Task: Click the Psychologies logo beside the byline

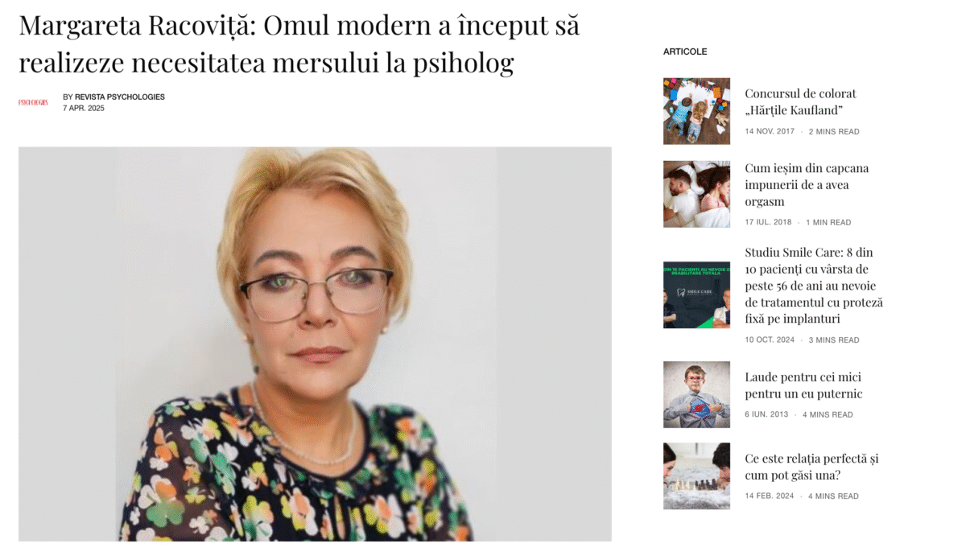Action: click(x=33, y=102)
